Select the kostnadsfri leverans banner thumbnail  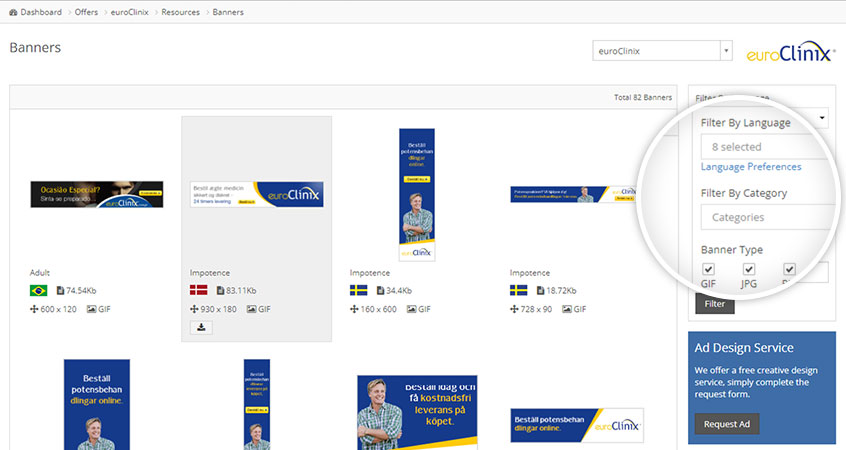click(417, 413)
